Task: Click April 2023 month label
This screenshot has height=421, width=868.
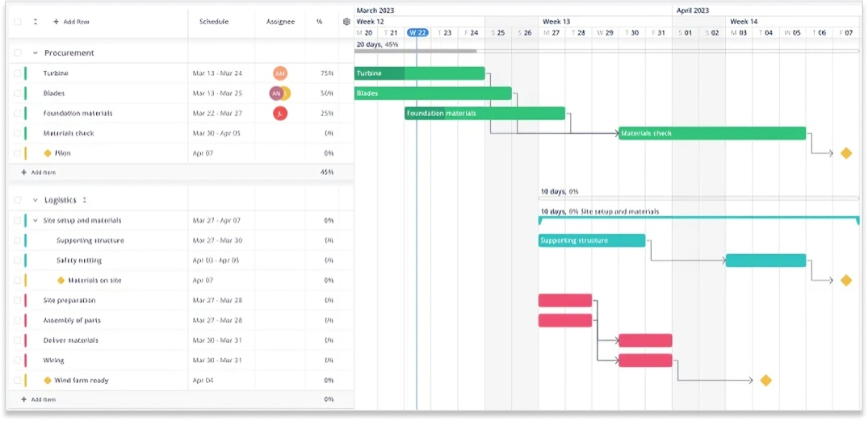Action: pos(693,10)
